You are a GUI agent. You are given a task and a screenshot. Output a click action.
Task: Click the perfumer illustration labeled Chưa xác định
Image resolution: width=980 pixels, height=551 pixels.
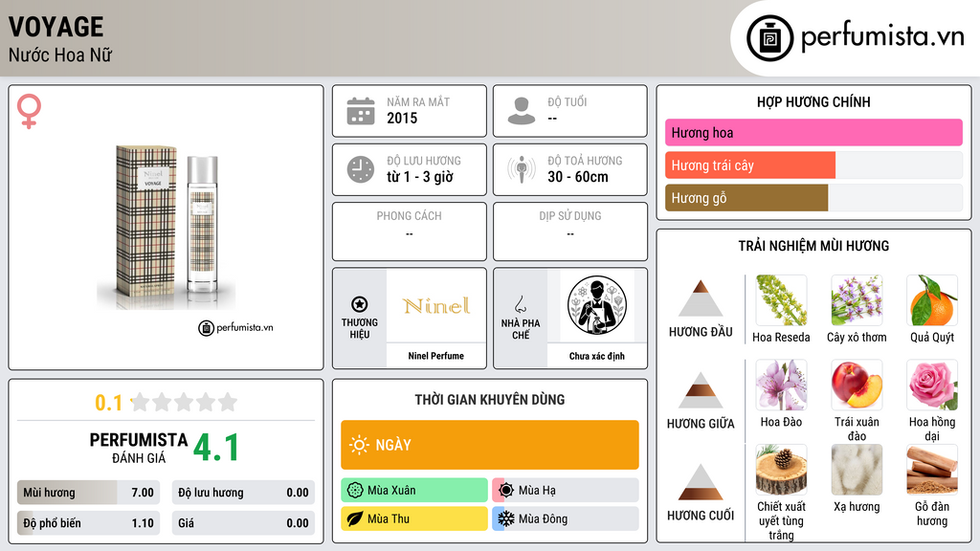pyautogui.click(x=597, y=305)
